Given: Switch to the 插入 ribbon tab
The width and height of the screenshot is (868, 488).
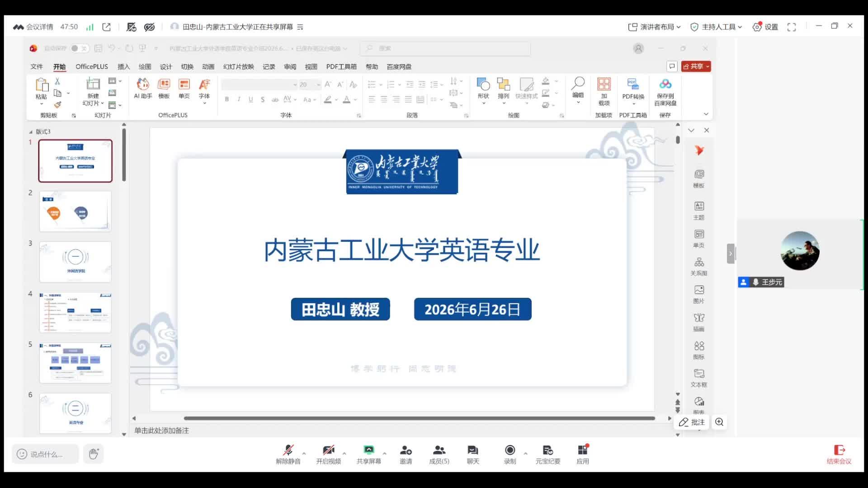Looking at the screenshot, I should pyautogui.click(x=123, y=66).
